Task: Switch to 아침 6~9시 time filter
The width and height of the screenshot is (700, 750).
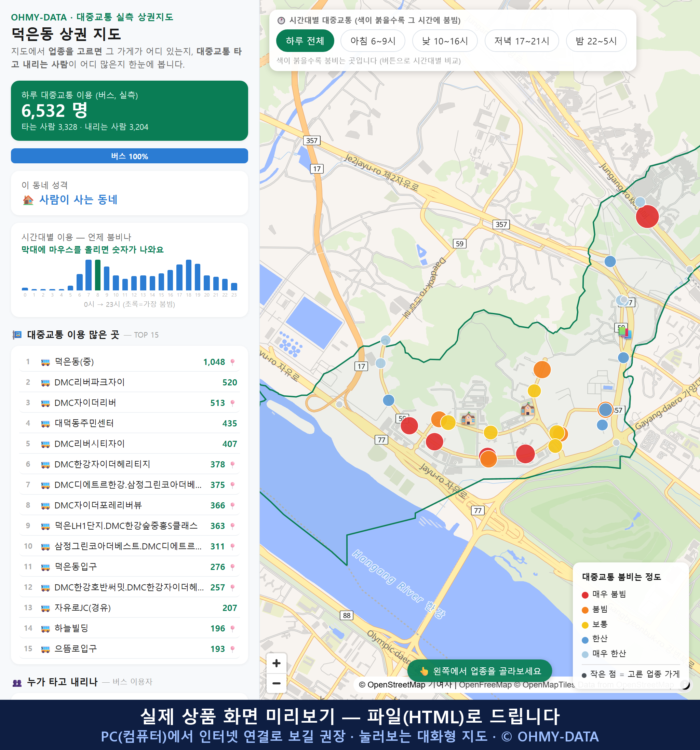Action: (373, 41)
